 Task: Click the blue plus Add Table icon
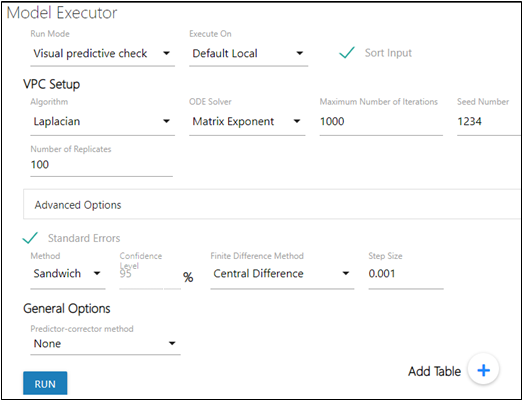click(483, 370)
